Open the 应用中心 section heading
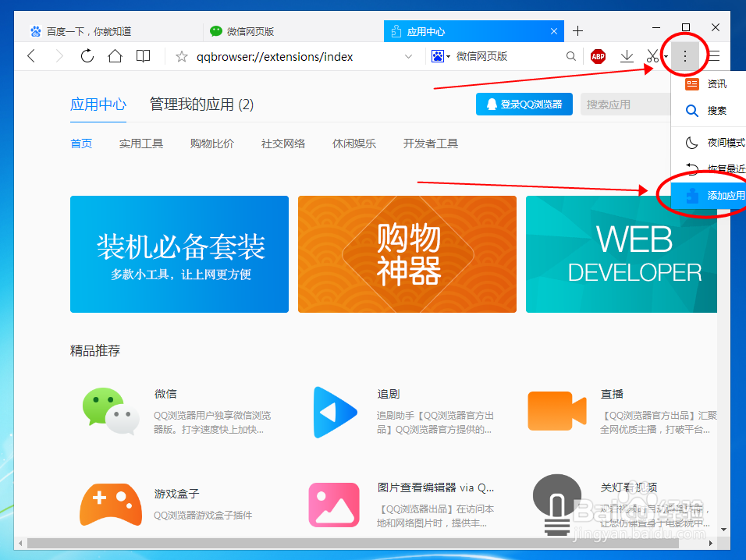Screen dimensions: 746x560 pyautogui.click(x=98, y=104)
